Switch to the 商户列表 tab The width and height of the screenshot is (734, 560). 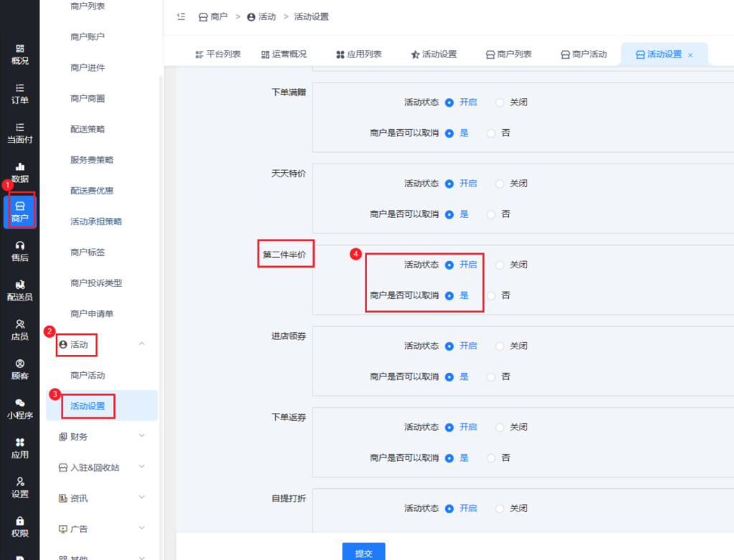click(x=508, y=54)
